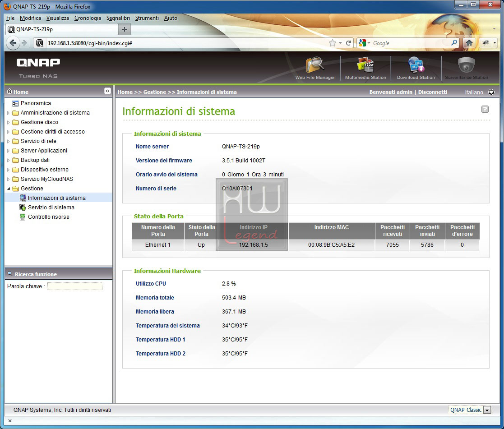Click Firefox back button
The width and height of the screenshot is (504, 429).
point(13,43)
